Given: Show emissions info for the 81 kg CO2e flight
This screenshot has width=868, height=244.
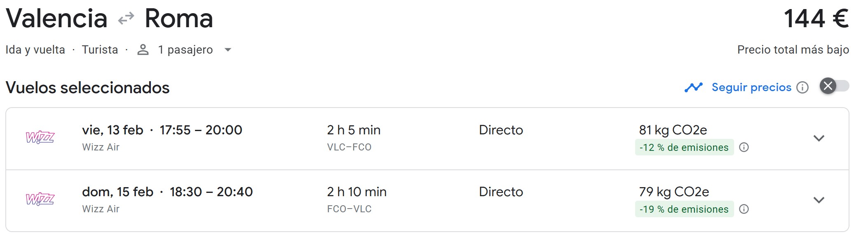Looking at the screenshot, I should click(x=744, y=148).
